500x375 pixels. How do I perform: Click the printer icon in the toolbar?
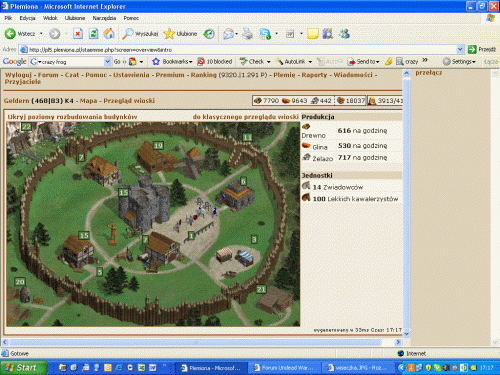(248, 34)
